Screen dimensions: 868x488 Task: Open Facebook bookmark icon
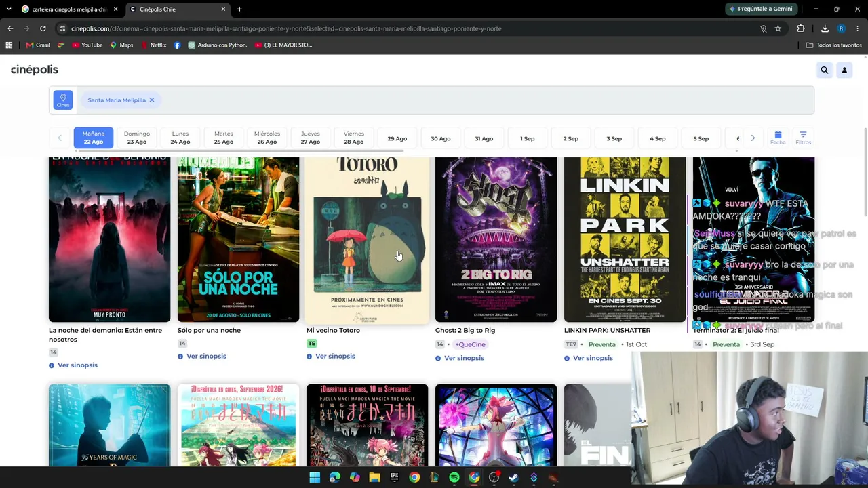(178, 45)
